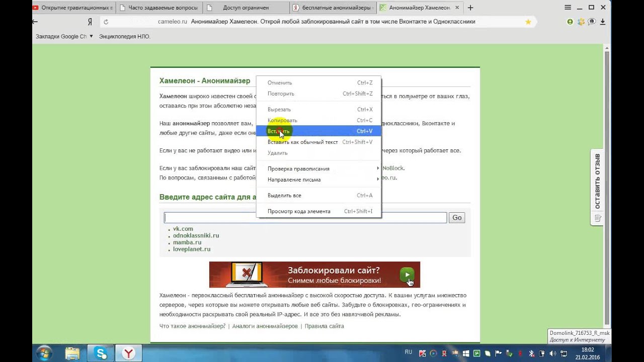644x362 pixels.
Task: Click green play button on banner
Action: [x=407, y=275]
